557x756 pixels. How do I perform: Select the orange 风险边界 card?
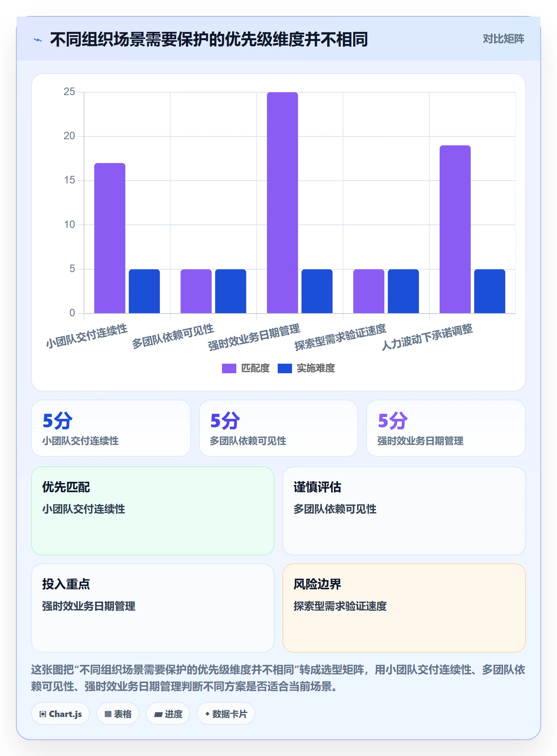click(404, 608)
